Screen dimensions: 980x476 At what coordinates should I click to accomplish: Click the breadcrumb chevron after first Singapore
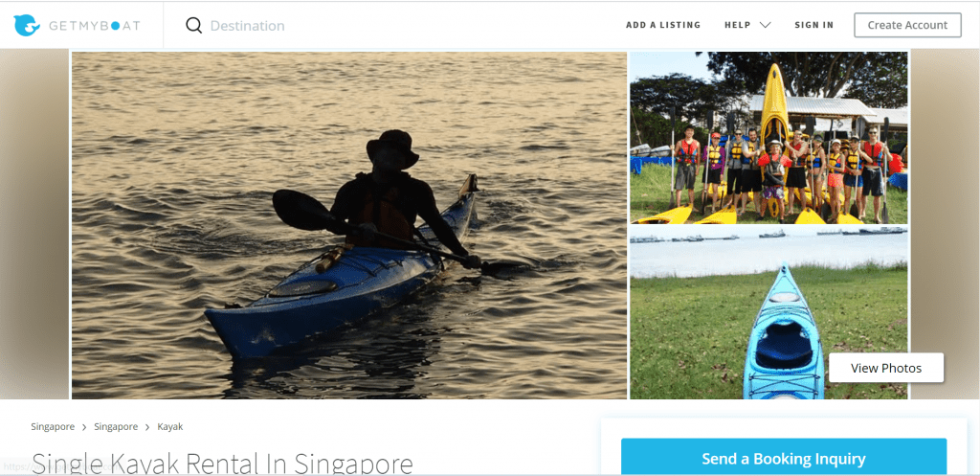coord(84,427)
